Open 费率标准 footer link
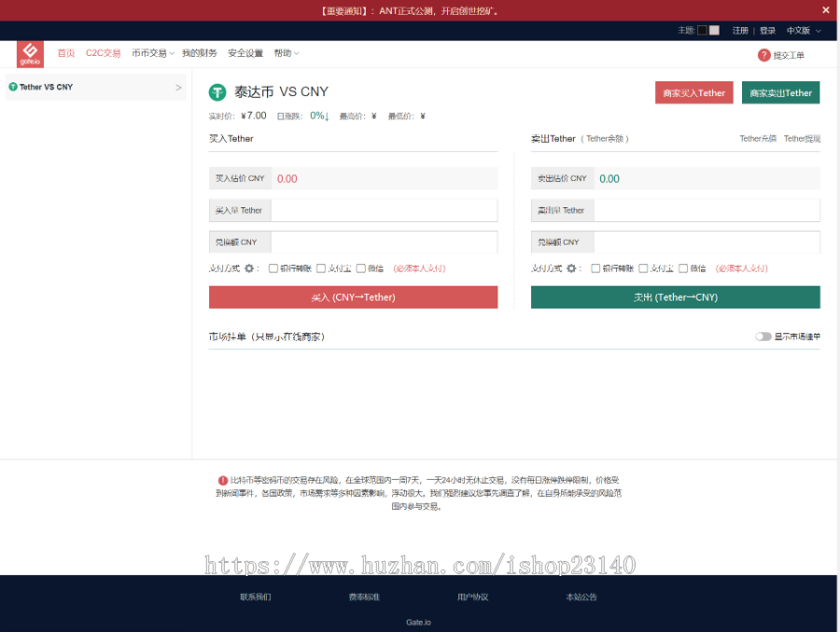This screenshot has height=632, width=840. (364, 597)
